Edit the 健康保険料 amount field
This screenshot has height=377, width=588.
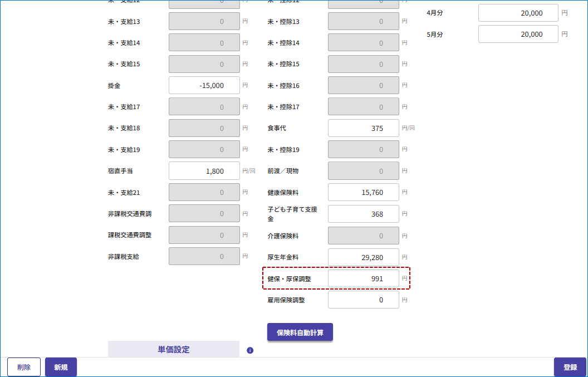(363, 192)
